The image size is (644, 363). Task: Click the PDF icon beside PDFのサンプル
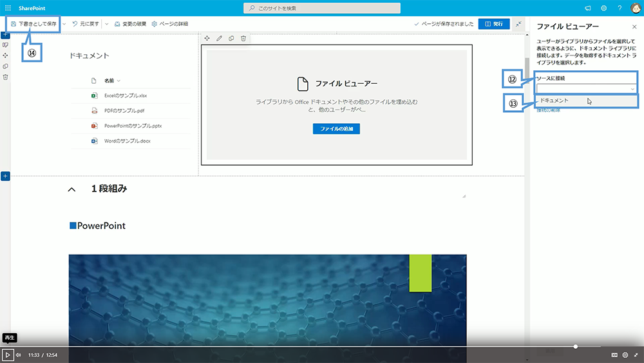[x=94, y=111]
